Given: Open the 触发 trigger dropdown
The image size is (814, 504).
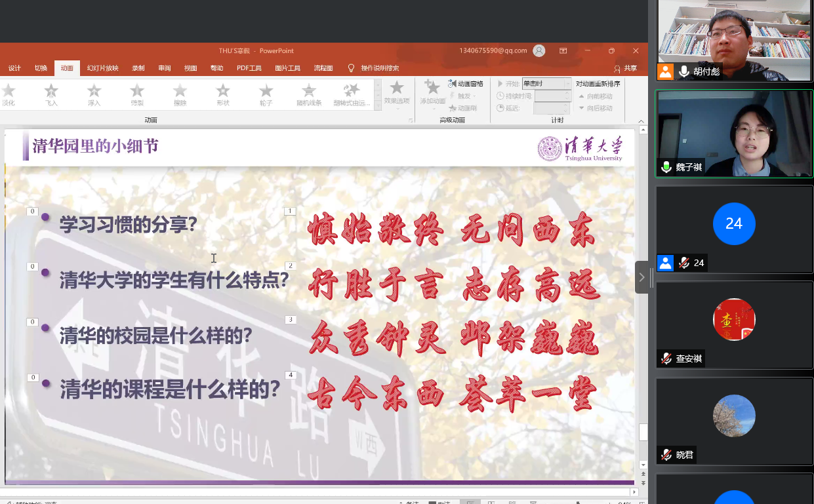Looking at the screenshot, I should 464,96.
